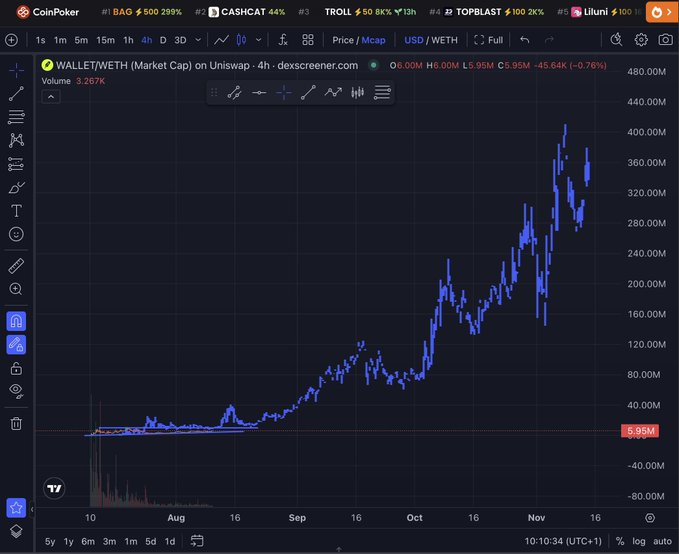Select horizontal line tool in floating toolbar
679x554 pixels.
259,92
